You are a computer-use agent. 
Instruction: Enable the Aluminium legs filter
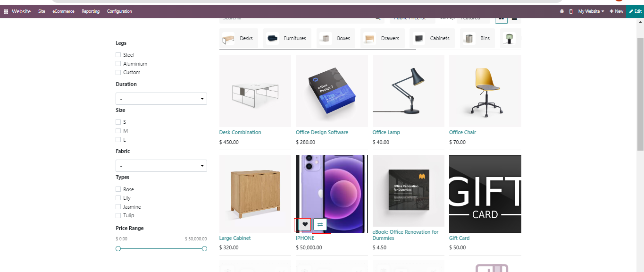118,64
